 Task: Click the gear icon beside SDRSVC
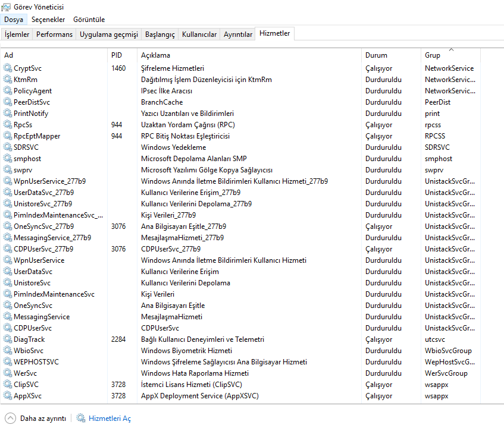[8, 147]
